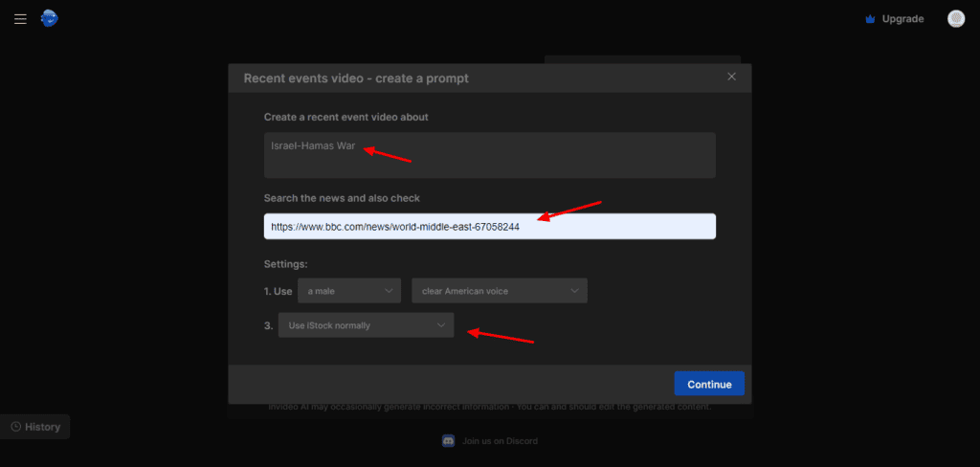
Task: Open the hamburger menu icon
Action: (21, 19)
